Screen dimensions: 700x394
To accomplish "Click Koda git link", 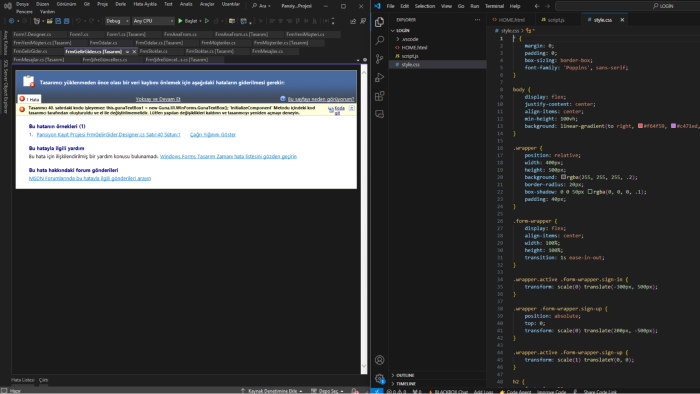I will point(340,110).
